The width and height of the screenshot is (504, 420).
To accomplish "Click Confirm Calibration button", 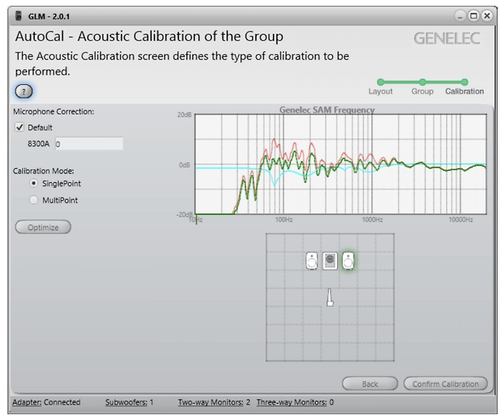I will click(445, 384).
